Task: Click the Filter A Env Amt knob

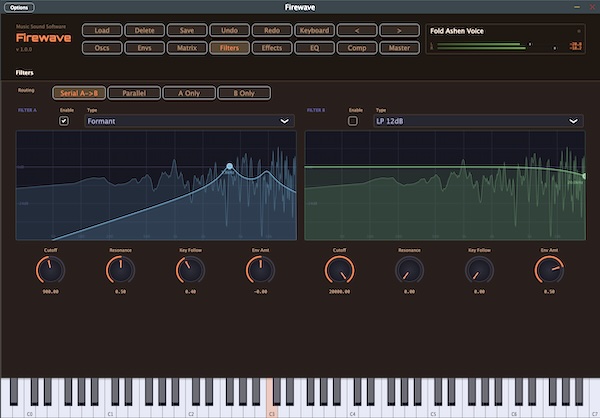Action: coord(261,270)
